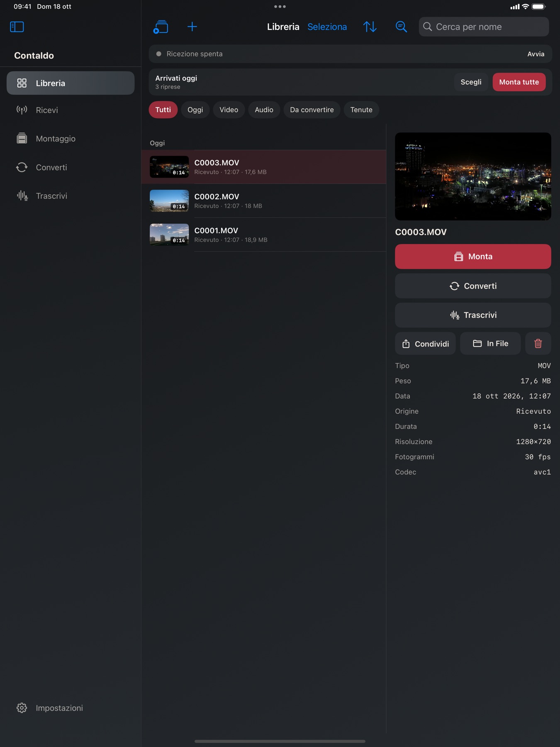Delete C0003.MOV with the trash icon
Screen dimensions: 560x747
point(538,343)
